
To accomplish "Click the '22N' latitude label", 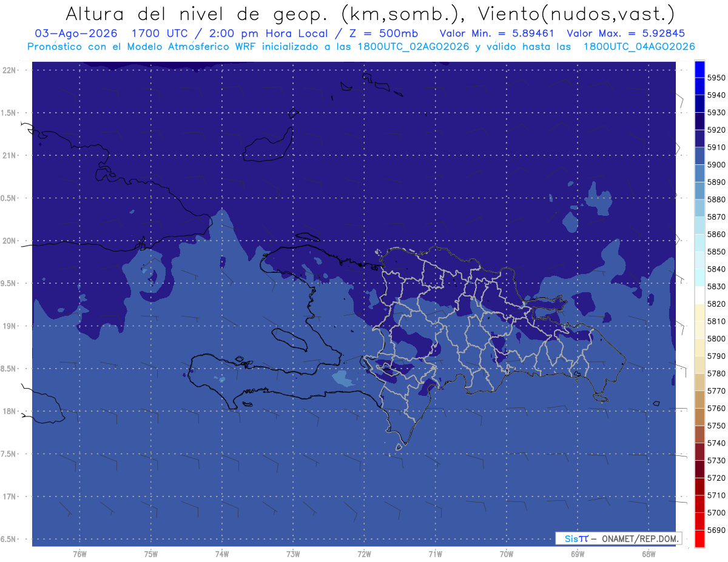I will [10, 70].
